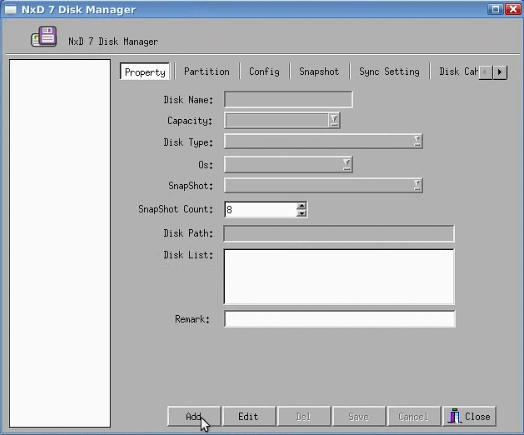Switch to the Partition tab

[x=207, y=72]
